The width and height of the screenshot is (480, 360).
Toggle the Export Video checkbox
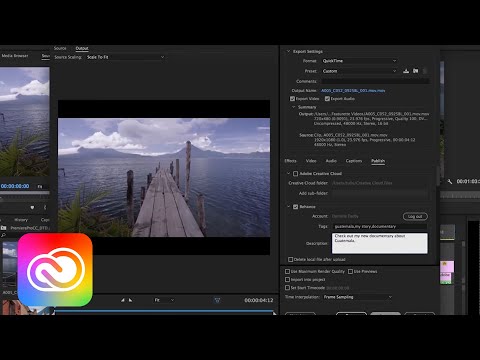click(292, 99)
